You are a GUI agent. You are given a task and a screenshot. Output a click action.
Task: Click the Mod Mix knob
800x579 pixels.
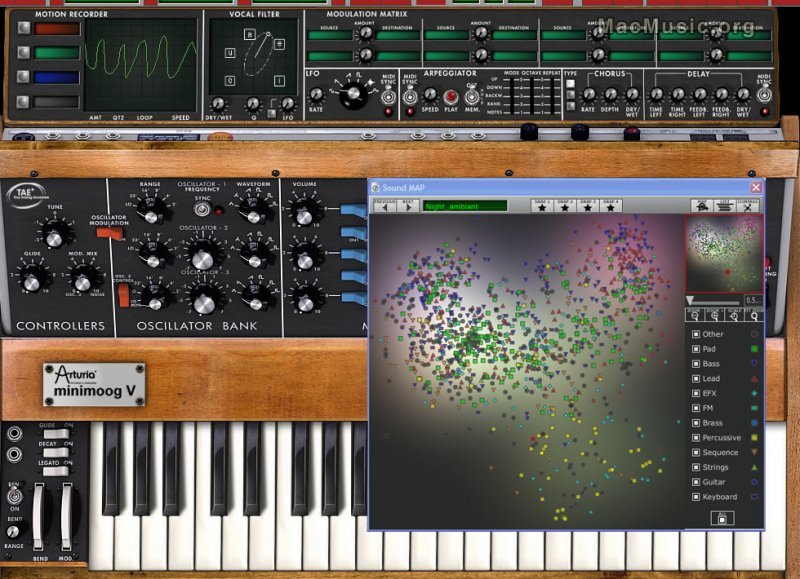click(82, 280)
